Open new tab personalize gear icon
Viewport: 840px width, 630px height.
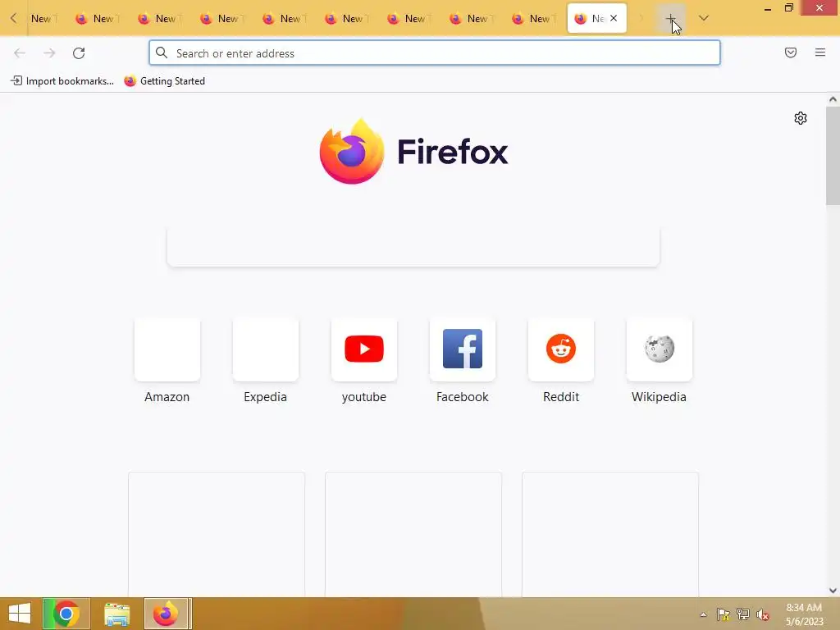tap(801, 118)
